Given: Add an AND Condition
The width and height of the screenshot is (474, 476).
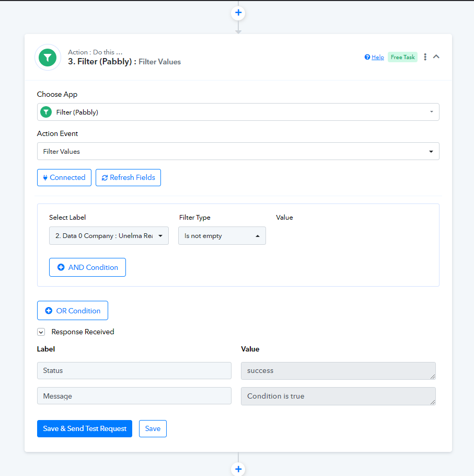Looking at the screenshot, I should click(x=87, y=267).
